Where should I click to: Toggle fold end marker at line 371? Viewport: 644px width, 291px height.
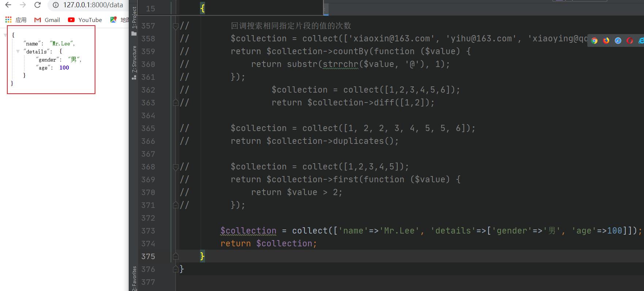(175, 205)
